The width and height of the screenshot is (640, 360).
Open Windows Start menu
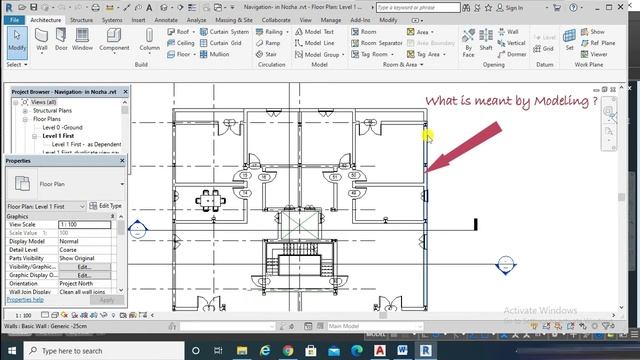pyautogui.click(x=12, y=351)
